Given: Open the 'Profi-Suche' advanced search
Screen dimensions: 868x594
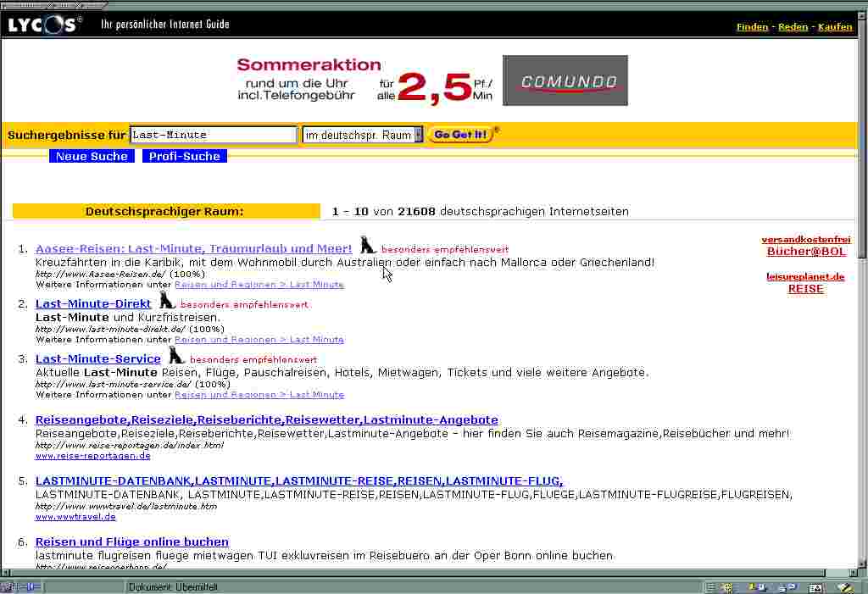Looking at the screenshot, I should coord(185,156).
